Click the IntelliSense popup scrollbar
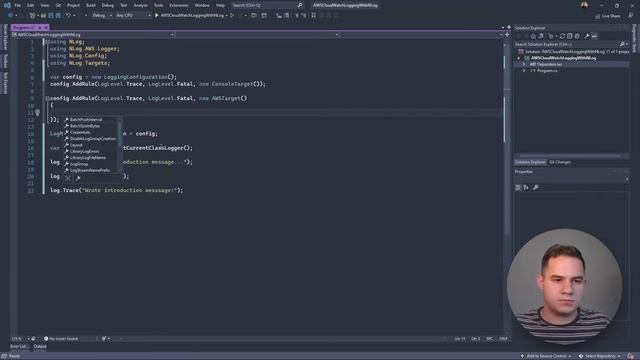This screenshot has width=640, height=360. pos(120,145)
